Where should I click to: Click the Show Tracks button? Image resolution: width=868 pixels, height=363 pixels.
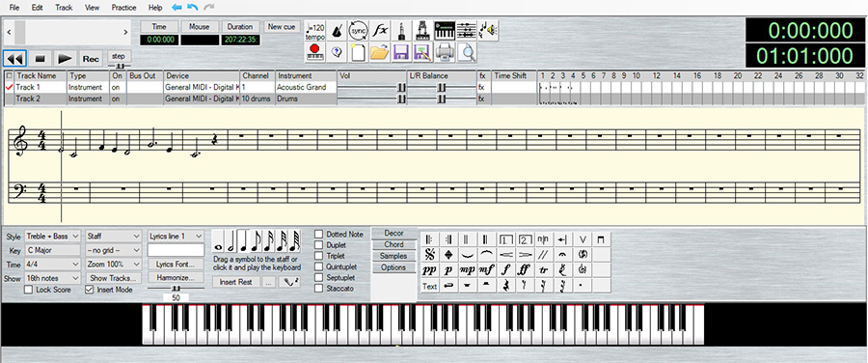114,278
